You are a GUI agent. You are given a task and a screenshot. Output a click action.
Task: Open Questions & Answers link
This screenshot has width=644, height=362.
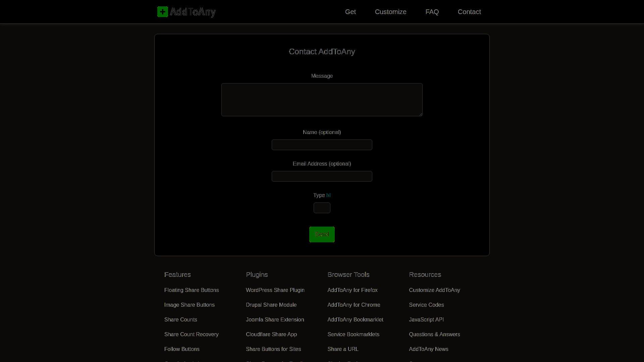434,335
